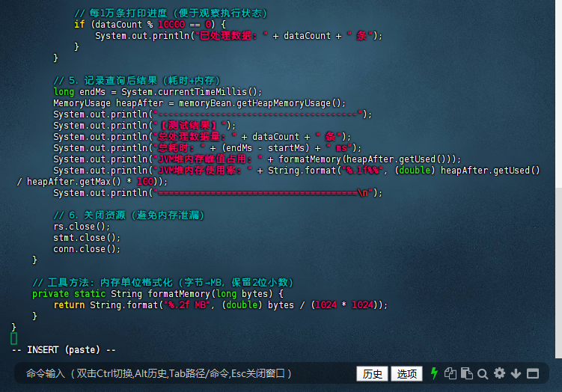Open settings via the gear icon
This screenshot has height=392, width=562.
coord(499,373)
